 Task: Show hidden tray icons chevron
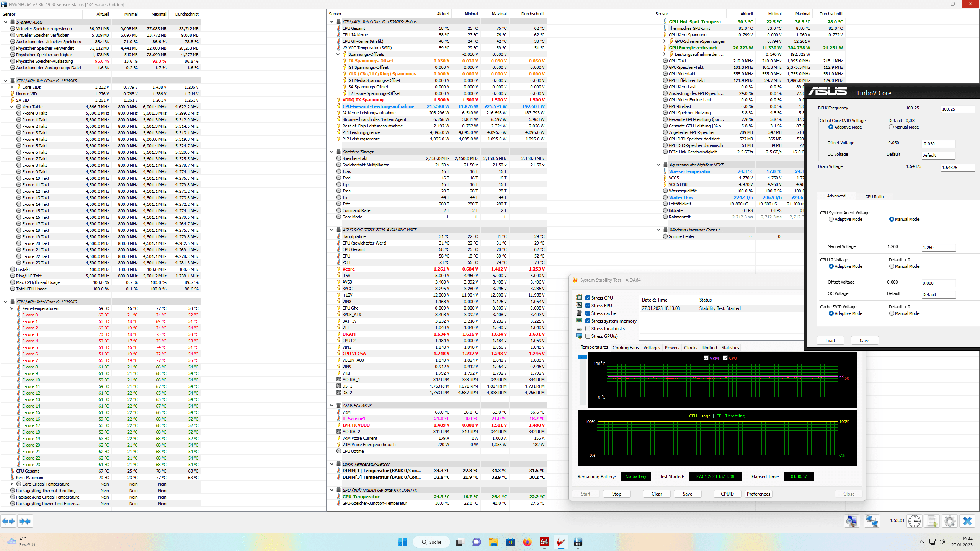[x=921, y=542]
